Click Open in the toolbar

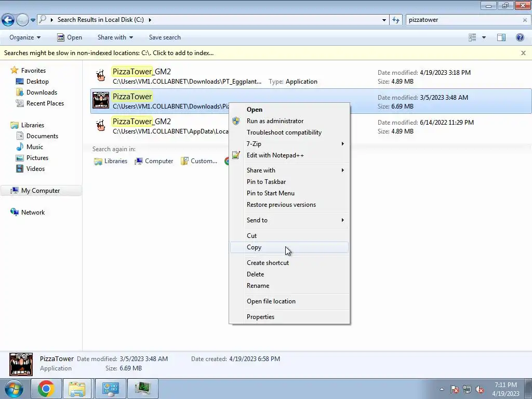point(70,37)
